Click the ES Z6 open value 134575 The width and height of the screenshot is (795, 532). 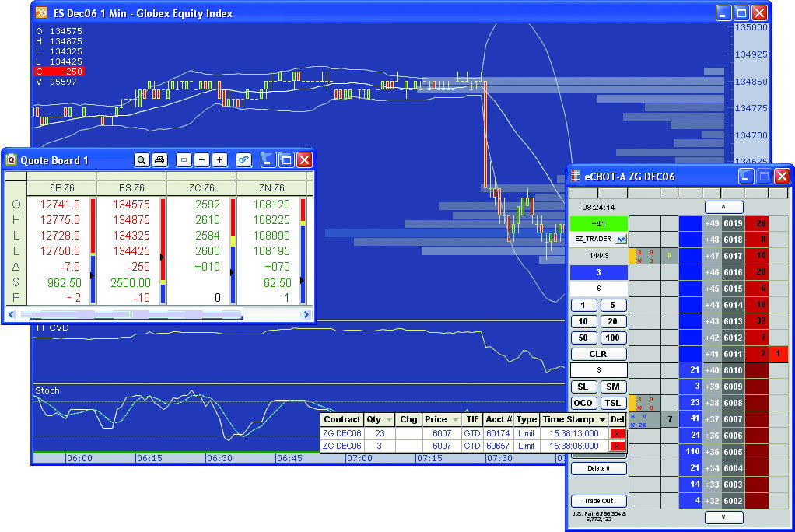click(x=131, y=205)
